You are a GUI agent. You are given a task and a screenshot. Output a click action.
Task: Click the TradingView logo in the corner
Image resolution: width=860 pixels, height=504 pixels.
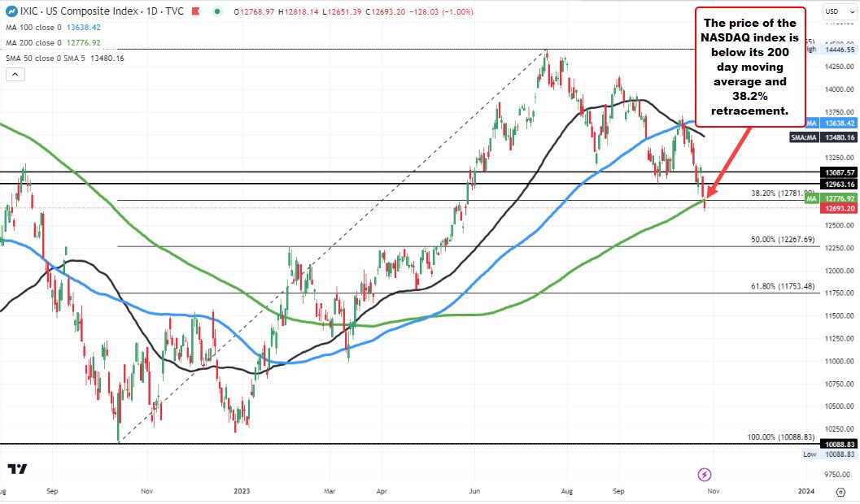point(19,470)
